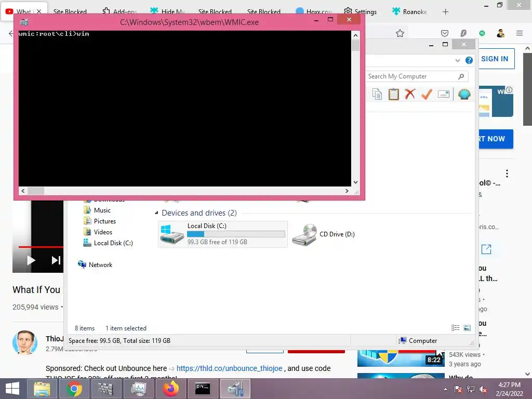532x399 pixels.
Task: Click the green extension icon in Firefox toolbar
Action: (x=482, y=33)
